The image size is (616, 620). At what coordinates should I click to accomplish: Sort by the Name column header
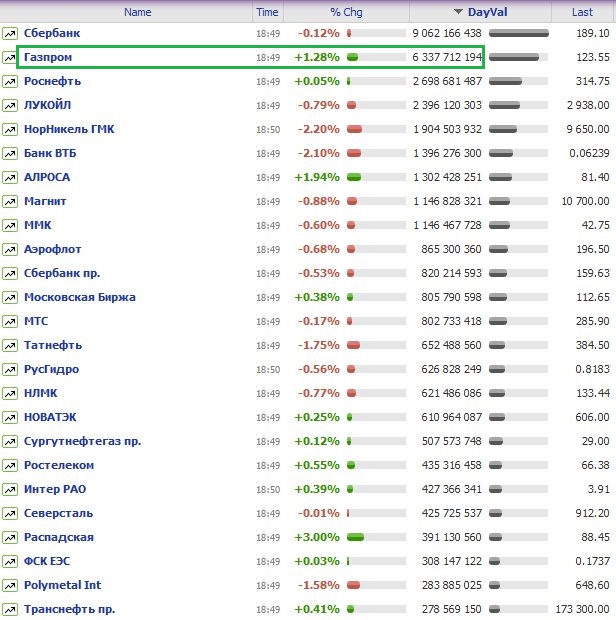(137, 12)
